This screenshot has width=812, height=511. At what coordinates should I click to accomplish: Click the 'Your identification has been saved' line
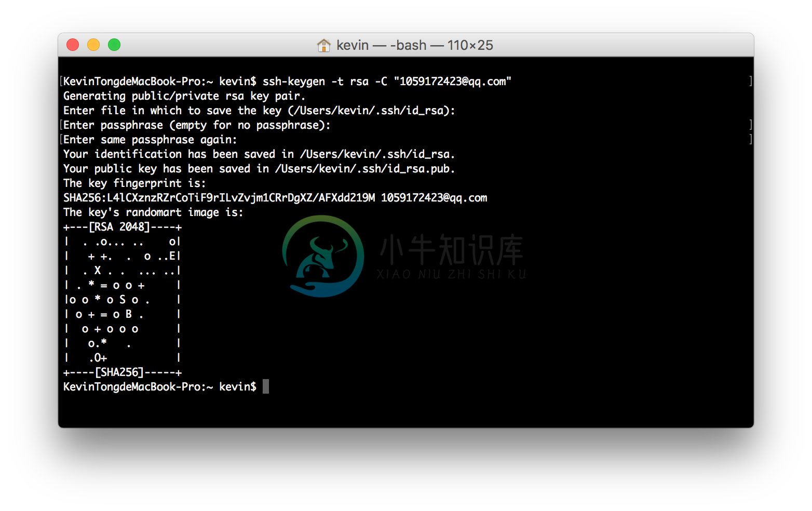point(259,154)
